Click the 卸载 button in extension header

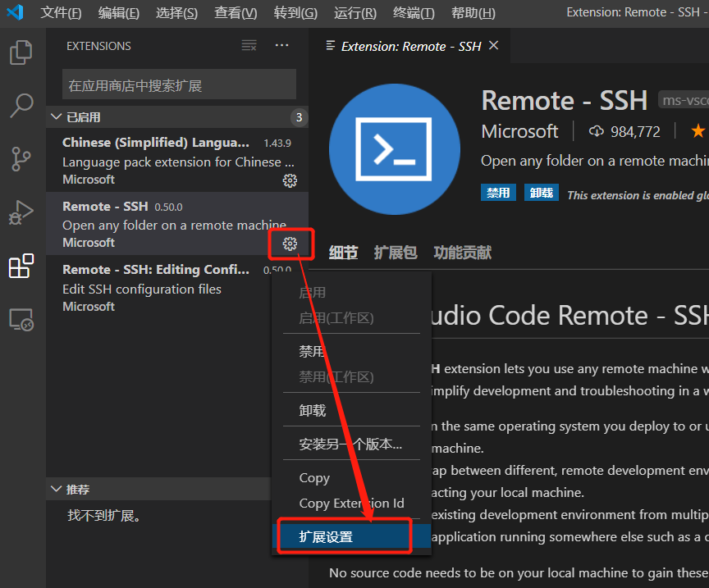[x=542, y=193]
